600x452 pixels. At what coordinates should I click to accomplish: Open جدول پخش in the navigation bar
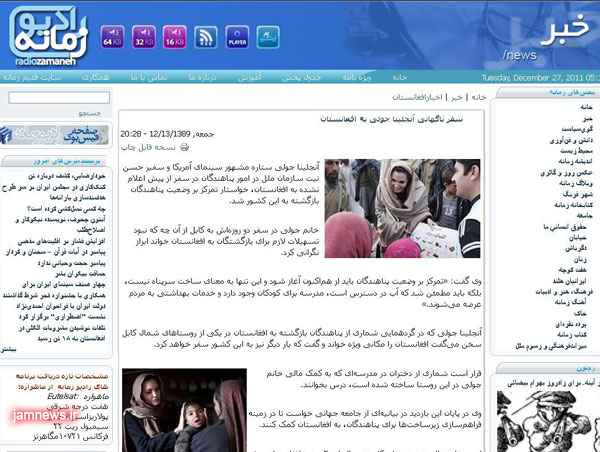[302, 77]
